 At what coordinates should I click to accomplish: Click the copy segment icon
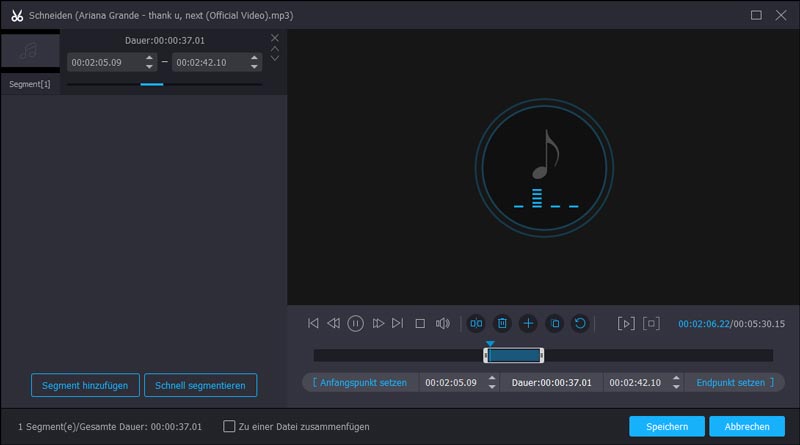point(554,323)
